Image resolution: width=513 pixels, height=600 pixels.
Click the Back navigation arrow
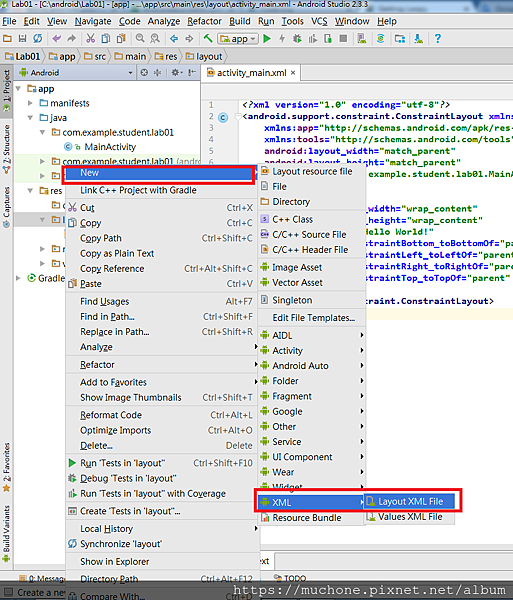174,39
